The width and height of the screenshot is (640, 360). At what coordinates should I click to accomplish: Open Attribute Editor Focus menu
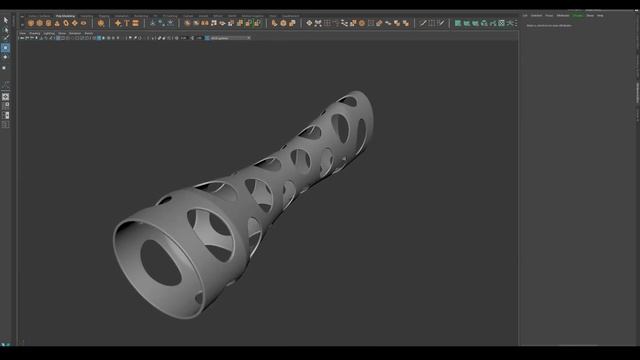(x=549, y=16)
